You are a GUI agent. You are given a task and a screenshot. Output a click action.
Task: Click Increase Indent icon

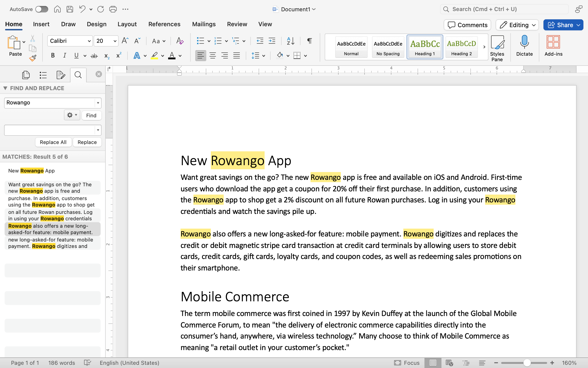tap(272, 41)
